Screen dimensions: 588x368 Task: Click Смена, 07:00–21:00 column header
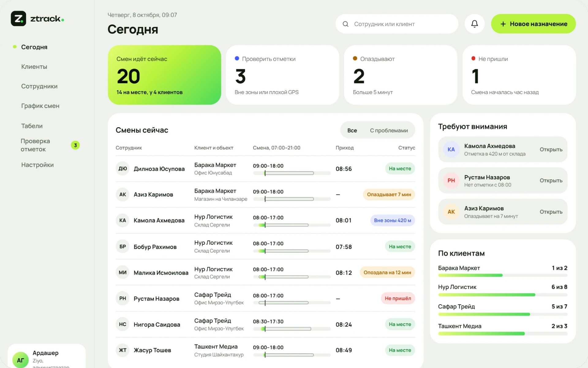point(277,148)
